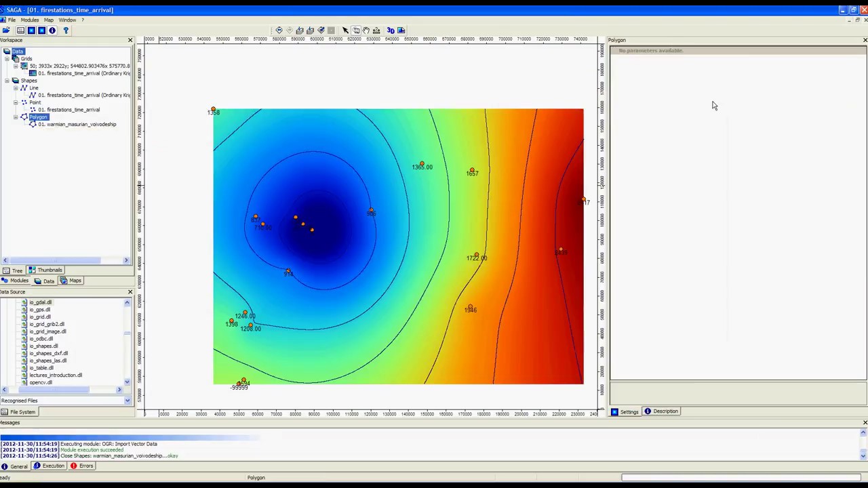Select opencv.dll in Data Source list
868x488 pixels.
point(41,383)
